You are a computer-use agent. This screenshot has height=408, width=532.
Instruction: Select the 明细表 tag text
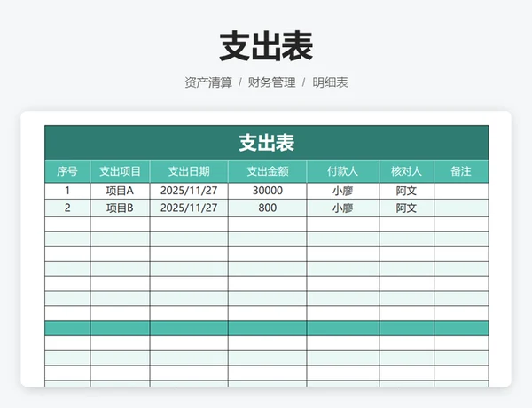330,82
